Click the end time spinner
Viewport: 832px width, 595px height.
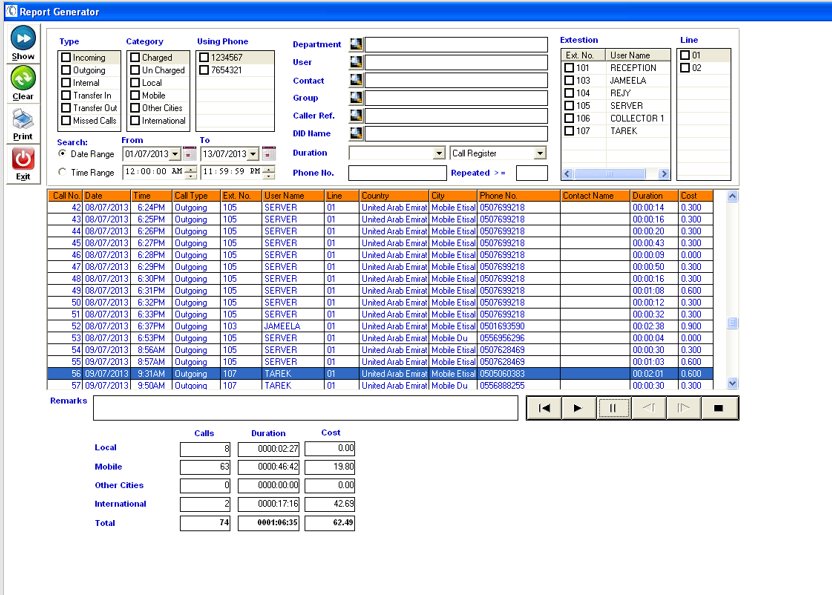(269, 172)
